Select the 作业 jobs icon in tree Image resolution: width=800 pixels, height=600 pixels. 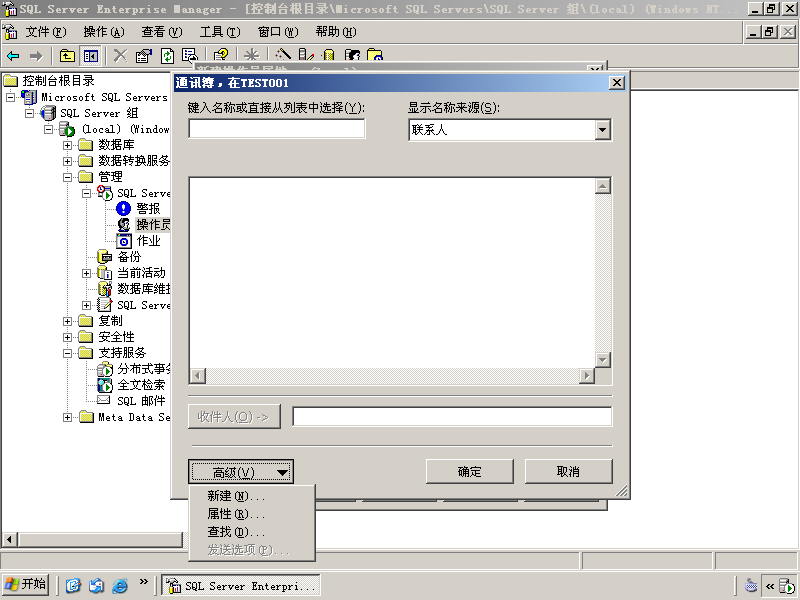click(x=124, y=241)
